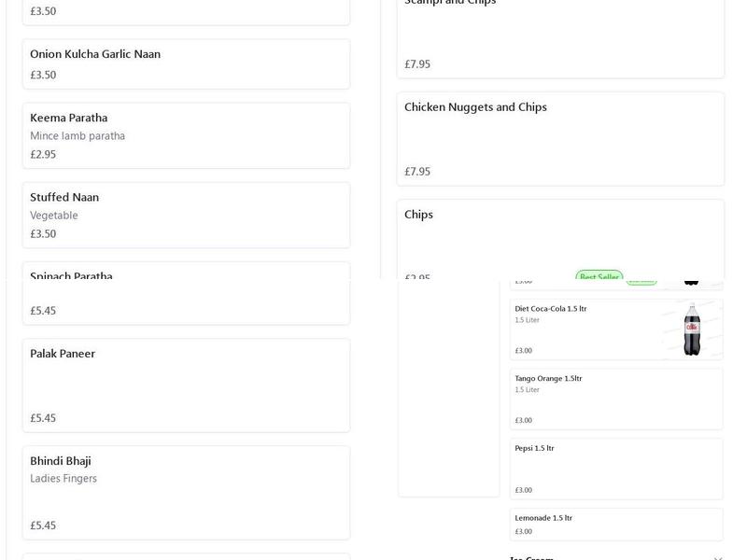The width and height of the screenshot is (747, 560).
Task: Select the Diet Coca-Cola 1.5 ltr title
Action: click(x=551, y=309)
